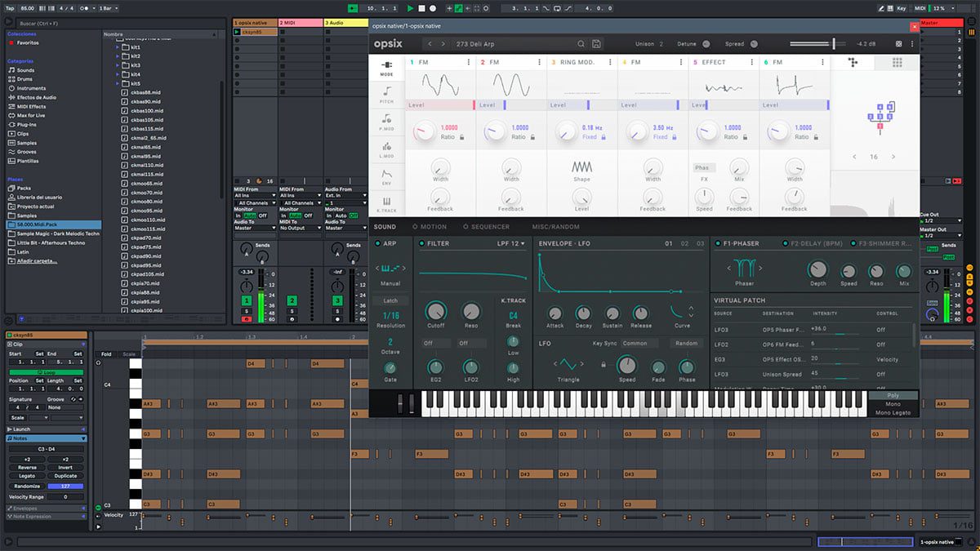Select envelope tab 02

pyautogui.click(x=684, y=243)
